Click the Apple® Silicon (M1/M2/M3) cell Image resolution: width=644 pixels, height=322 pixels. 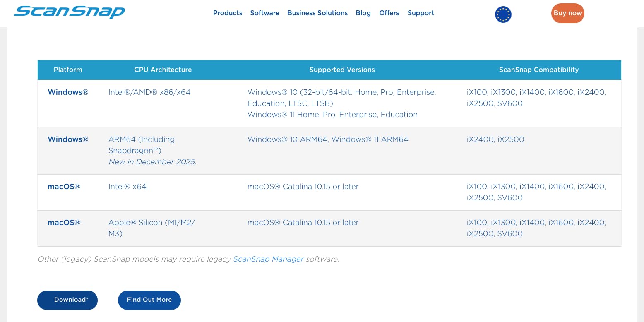[x=151, y=228]
